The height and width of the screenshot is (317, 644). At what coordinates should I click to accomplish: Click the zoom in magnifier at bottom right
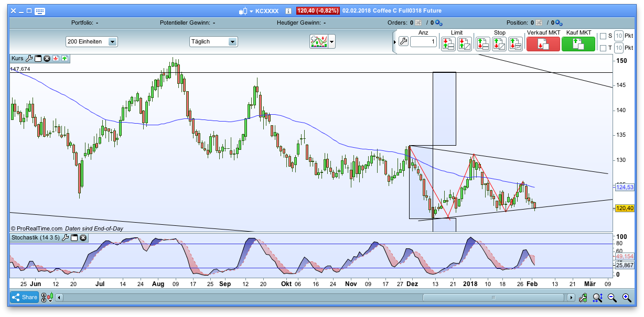coord(627,297)
